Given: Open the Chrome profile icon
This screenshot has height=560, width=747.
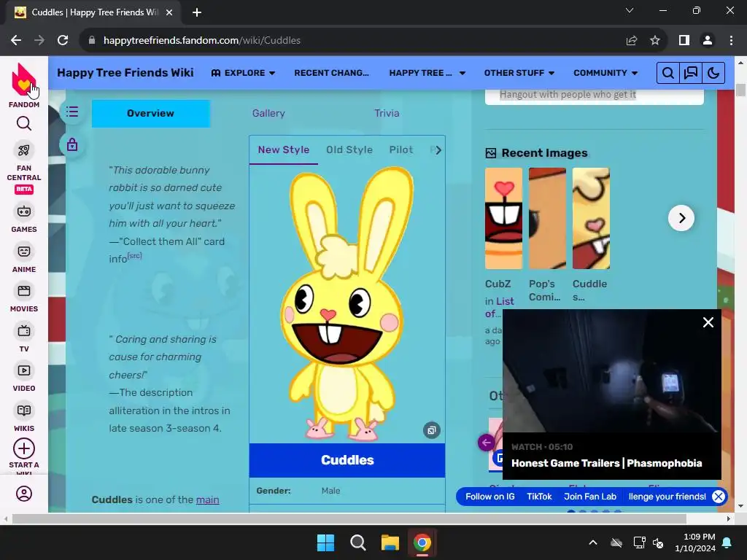Looking at the screenshot, I should click(708, 41).
